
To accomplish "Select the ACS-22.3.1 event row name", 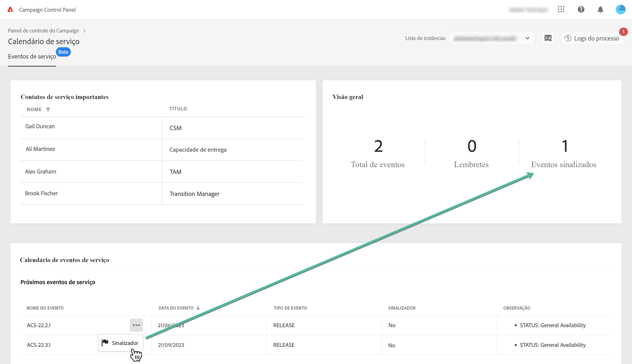I will 39,345.
